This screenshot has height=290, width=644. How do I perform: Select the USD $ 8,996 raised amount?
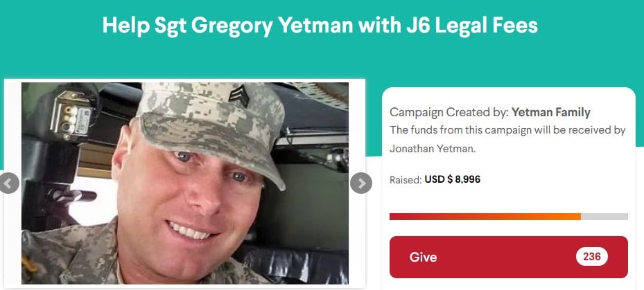[452, 179]
